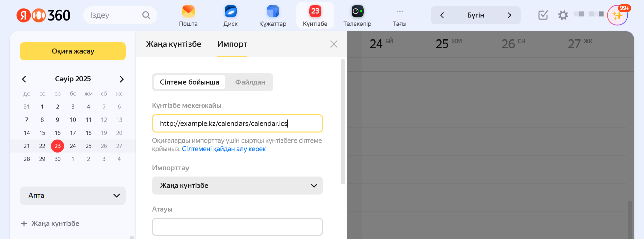
Task: Click the Атауы name input field
Action: click(x=237, y=227)
